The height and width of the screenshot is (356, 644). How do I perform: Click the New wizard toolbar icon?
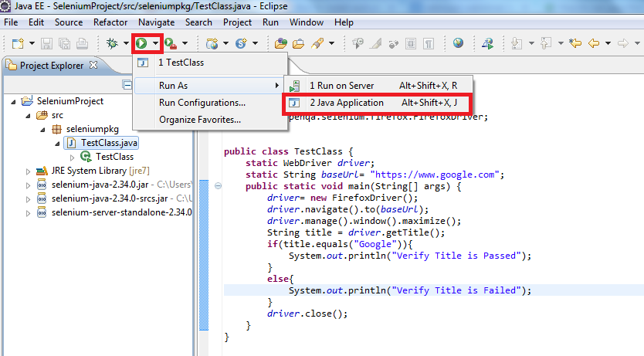pos(18,43)
